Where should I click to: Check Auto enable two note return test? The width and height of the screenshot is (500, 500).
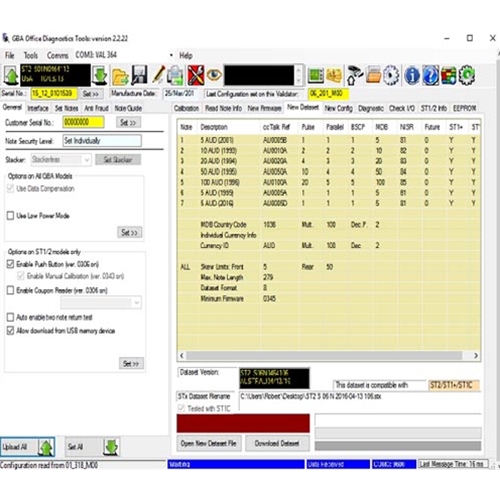[10, 317]
